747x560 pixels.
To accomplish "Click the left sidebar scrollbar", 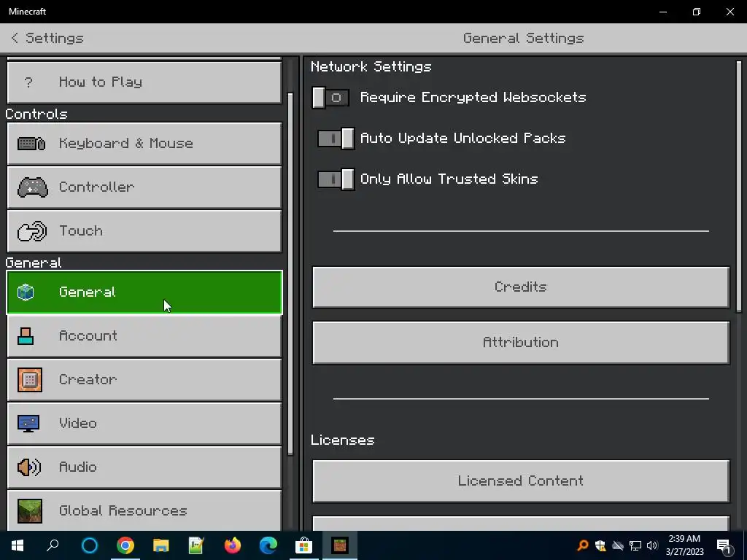I will pos(290,274).
